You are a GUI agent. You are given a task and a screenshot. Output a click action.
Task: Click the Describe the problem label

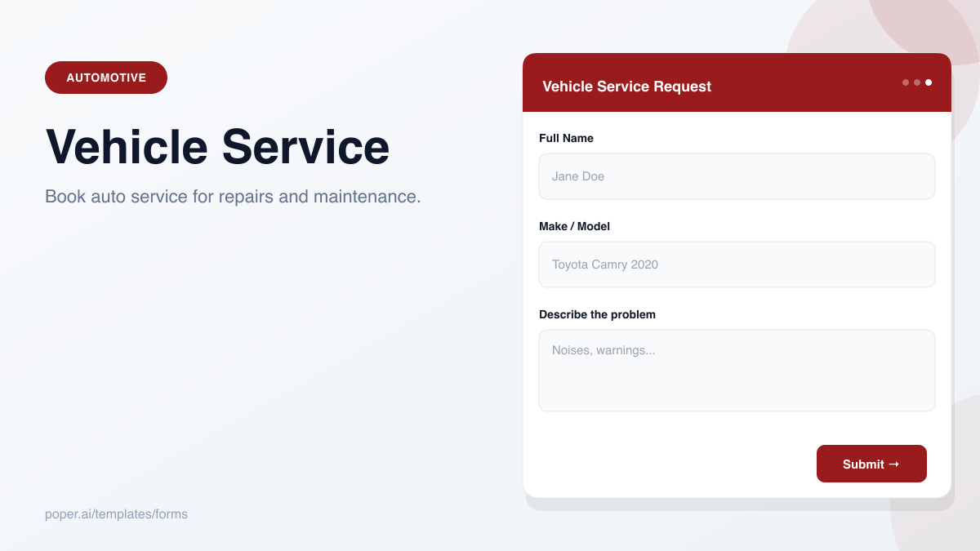point(597,314)
